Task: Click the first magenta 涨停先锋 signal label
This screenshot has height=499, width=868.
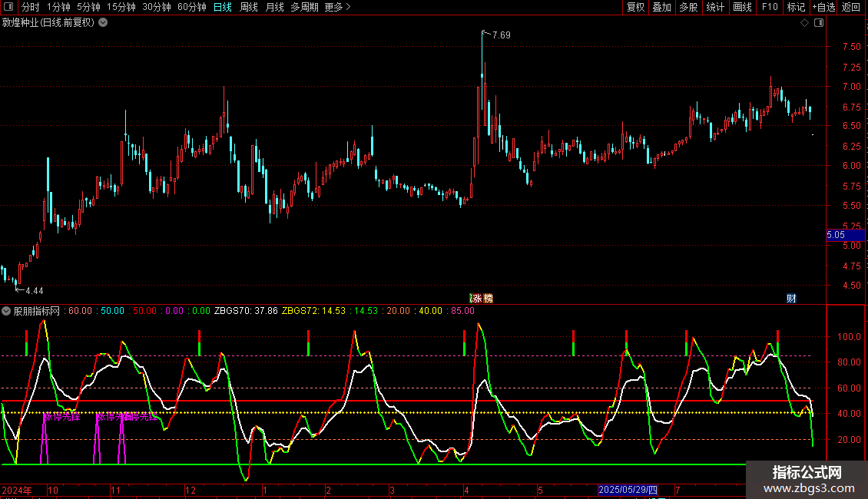Action: tap(61, 417)
